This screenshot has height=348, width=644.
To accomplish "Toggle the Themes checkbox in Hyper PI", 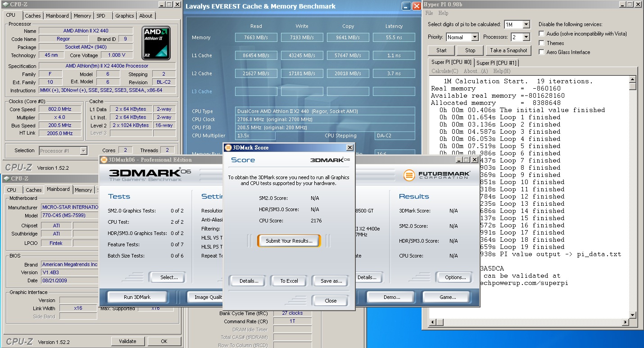I will coord(542,43).
